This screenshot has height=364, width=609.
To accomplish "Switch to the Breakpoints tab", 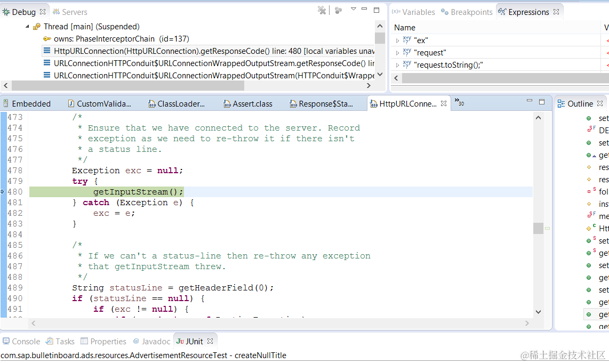I will click(467, 12).
